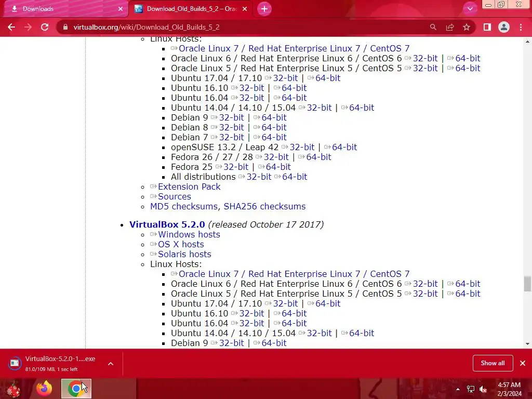Open VirtualBox 5.2.0 OS X hosts link
Image resolution: width=532 pixels, height=399 pixels.
[x=181, y=244]
